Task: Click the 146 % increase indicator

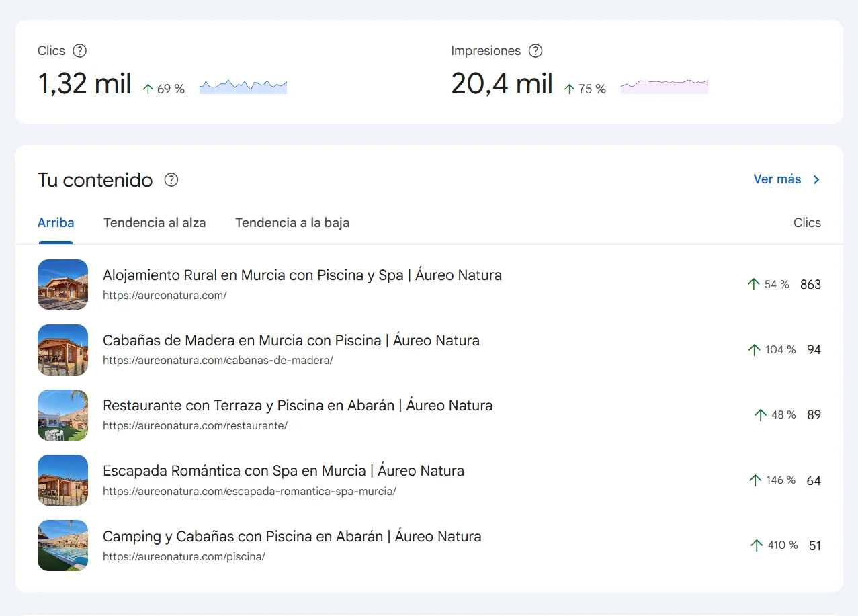Action: click(772, 480)
